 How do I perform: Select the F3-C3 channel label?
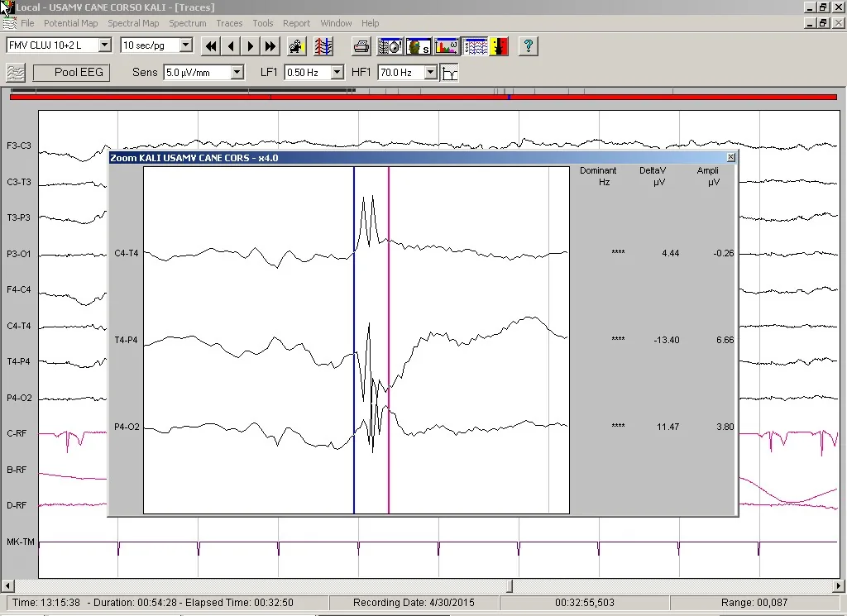click(x=19, y=146)
